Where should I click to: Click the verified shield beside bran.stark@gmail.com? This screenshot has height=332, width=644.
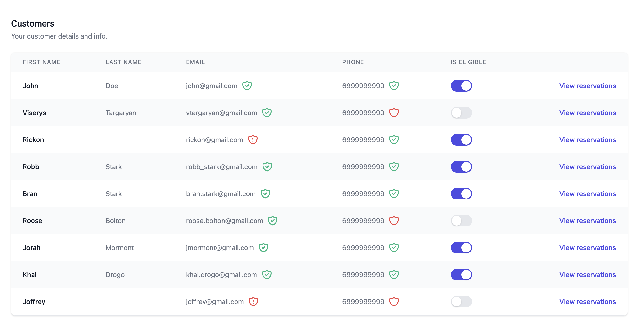(265, 194)
